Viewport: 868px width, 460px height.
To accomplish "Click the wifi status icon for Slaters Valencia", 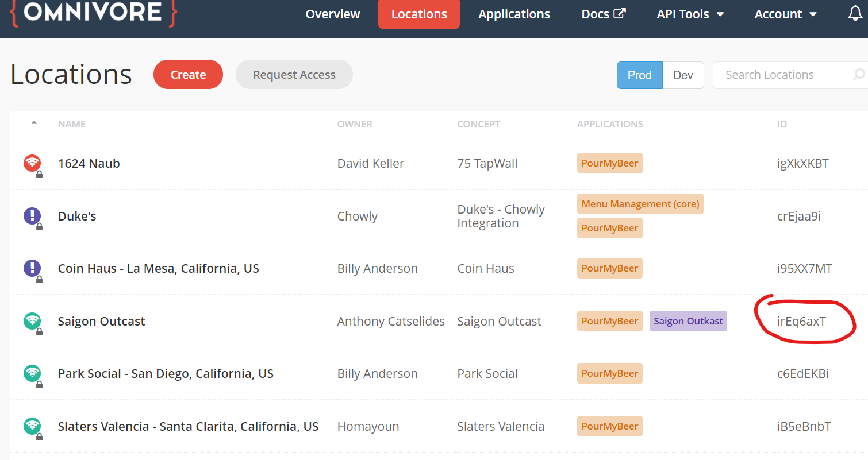I will tap(32, 426).
